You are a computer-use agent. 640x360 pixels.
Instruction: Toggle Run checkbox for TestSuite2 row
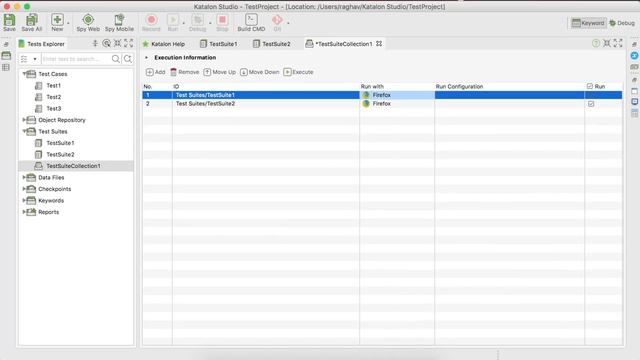(x=591, y=104)
